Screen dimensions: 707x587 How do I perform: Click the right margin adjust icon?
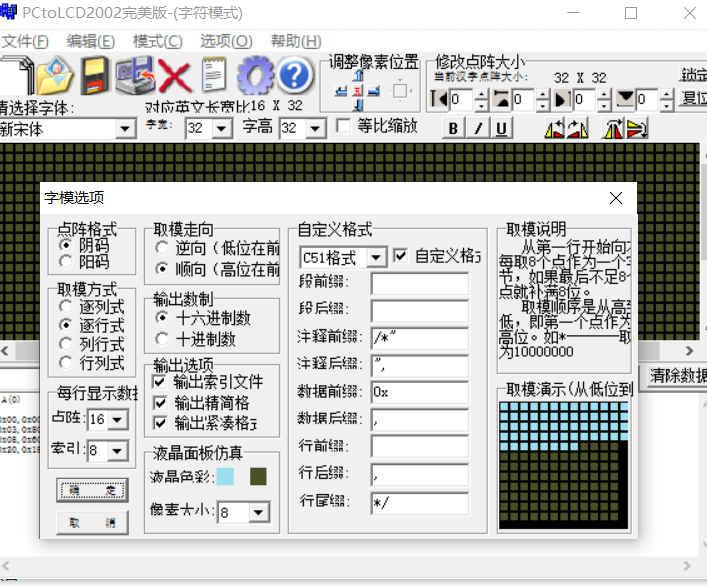562,99
